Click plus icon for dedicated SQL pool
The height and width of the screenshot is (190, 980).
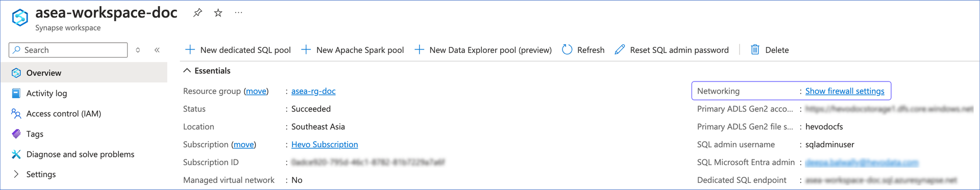[190, 49]
